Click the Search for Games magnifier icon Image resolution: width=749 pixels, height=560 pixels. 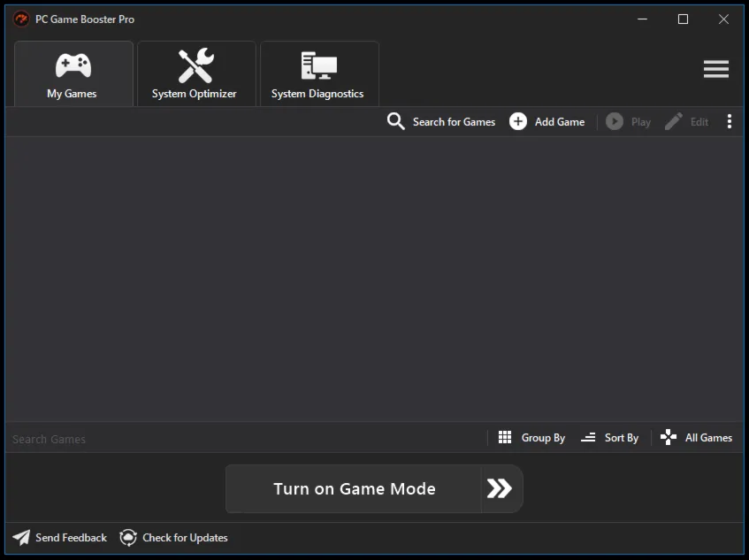[395, 121]
